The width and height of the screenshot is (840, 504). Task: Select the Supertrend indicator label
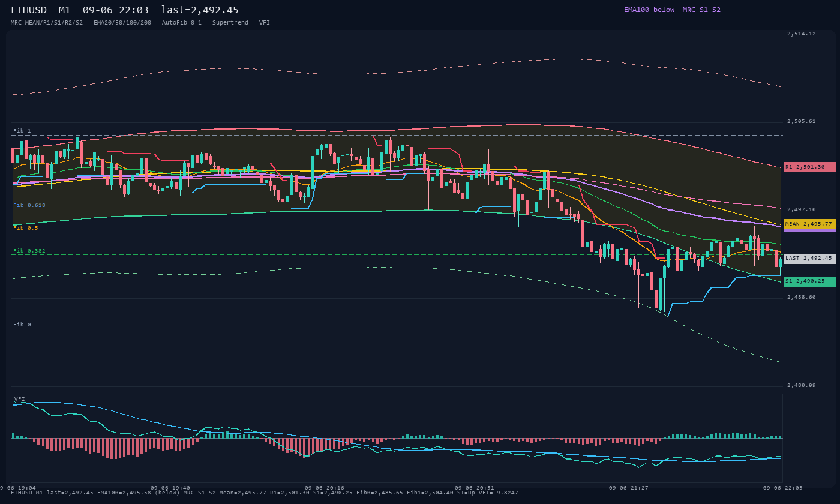230,22
